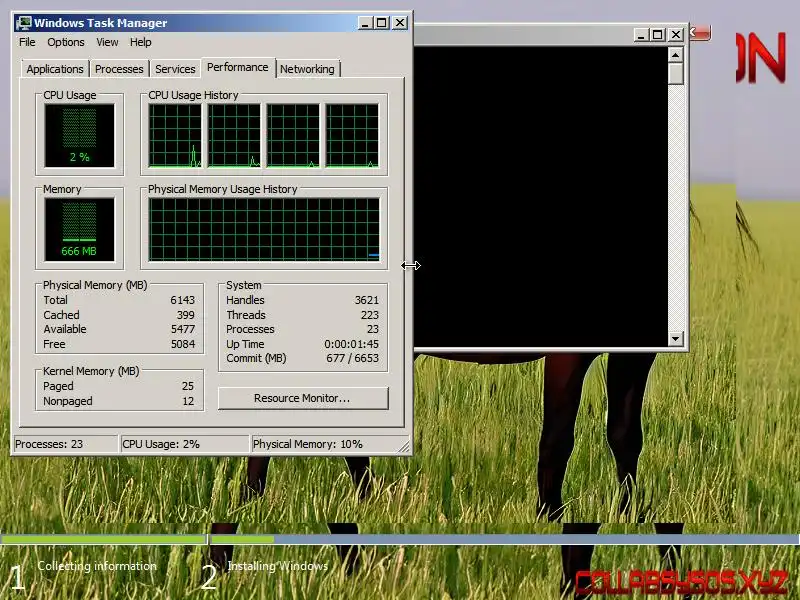Minimize the Windows Task Manager window
This screenshot has width=800, height=600.
pos(365,23)
